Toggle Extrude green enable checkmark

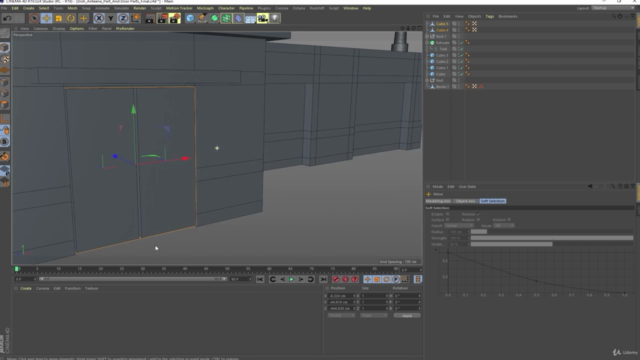pos(462,42)
